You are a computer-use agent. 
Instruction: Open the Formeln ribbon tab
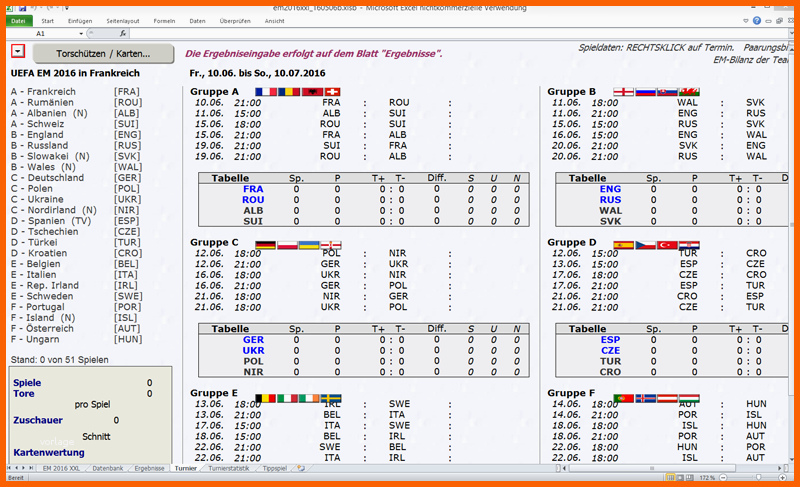click(x=164, y=20)
